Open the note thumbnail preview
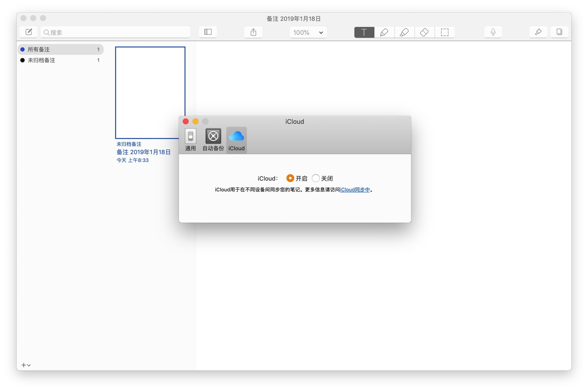This screenshot has height=391, width=588. [x=150, y=92]
